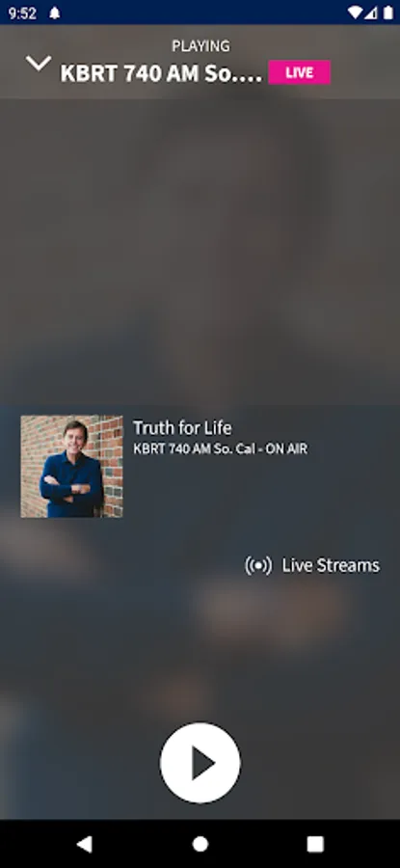Select the KBRT 740 AM So. Cal - ON AIR subtitle
400x868 pixels.
tap(220, 448)
